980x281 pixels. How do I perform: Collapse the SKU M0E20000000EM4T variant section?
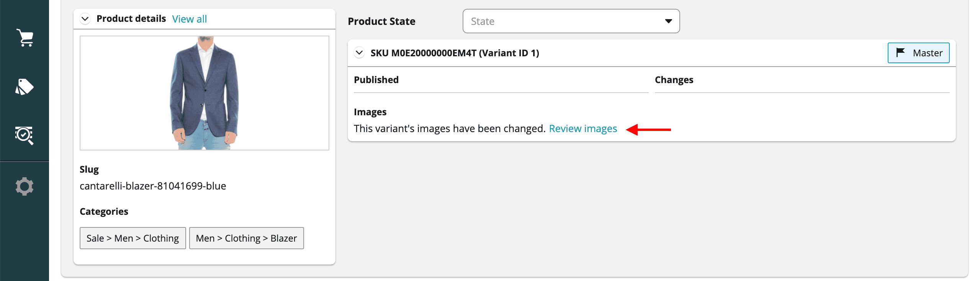359,53
